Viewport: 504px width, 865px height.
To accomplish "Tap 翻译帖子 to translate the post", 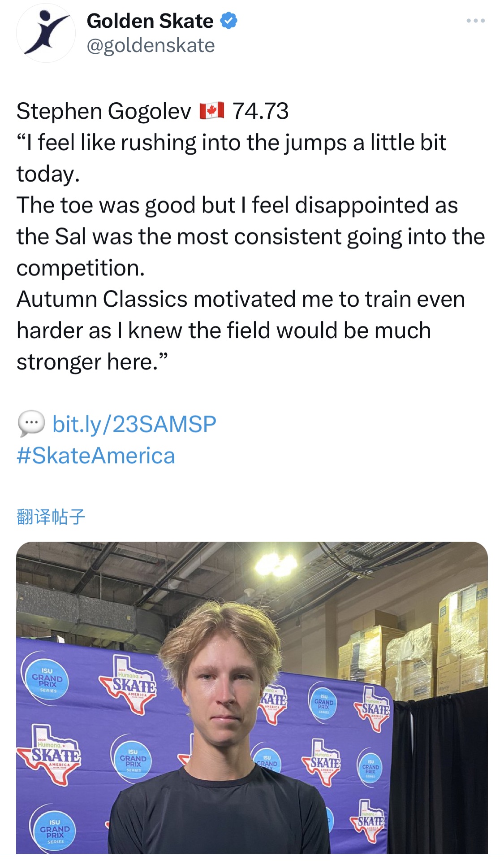I will [51, 517].
